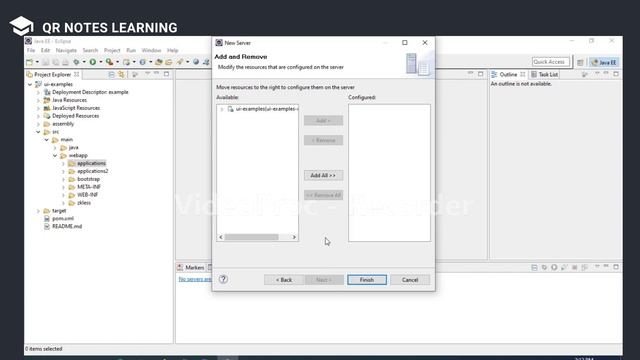Select Deployed Resources node
Screen dimensions: 640x360
pyautogui.click(x=76, y=116)
